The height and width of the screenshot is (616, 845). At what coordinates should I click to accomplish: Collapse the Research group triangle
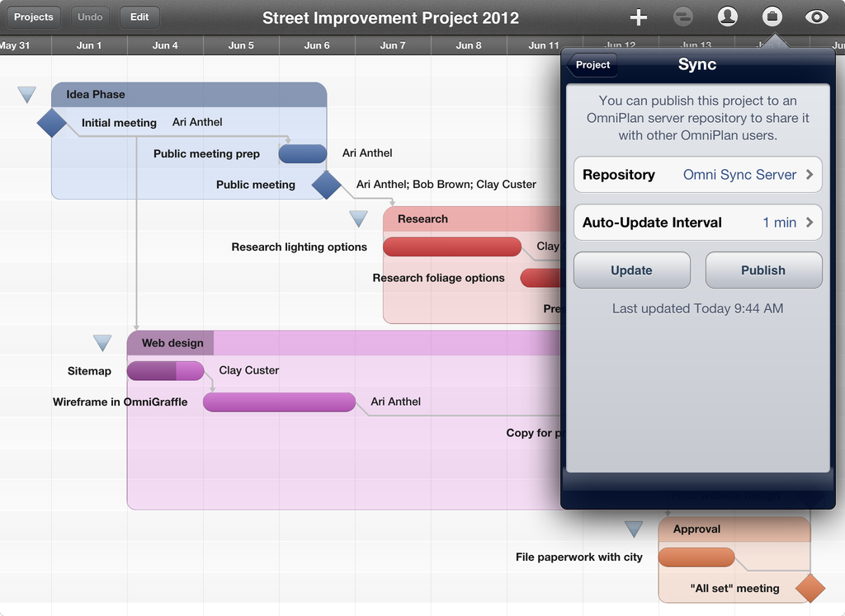pyautogui.click(x=358, y=219)
